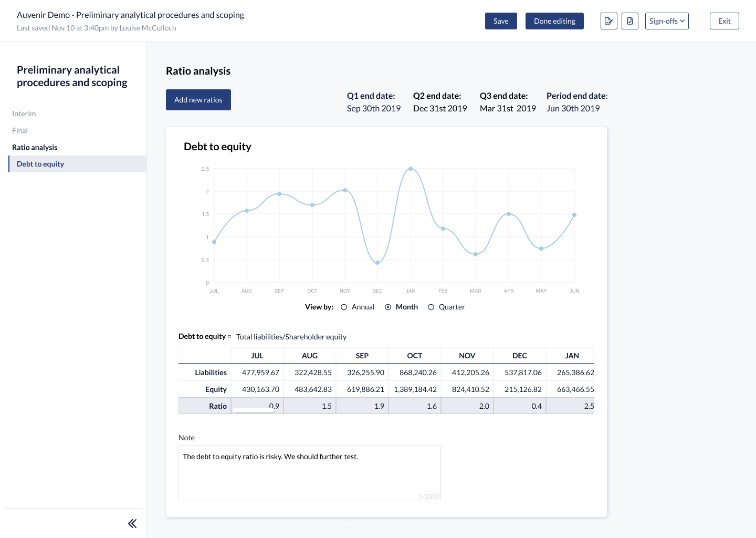This screenshot has height=538, width=756.
Task: Select the Quarter view radio button
Action: pyautogui.click(x=431, y=307)
